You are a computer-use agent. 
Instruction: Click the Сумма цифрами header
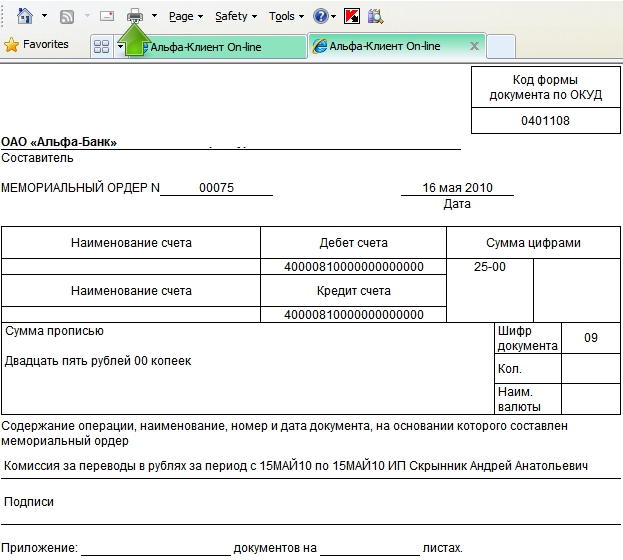[533, 243]
